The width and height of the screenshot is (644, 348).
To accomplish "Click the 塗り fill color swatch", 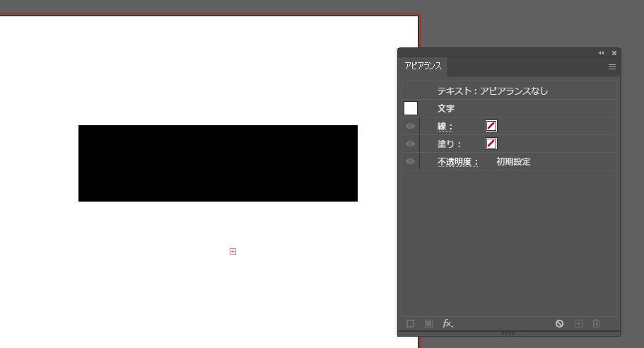I will tap(491, 144).
